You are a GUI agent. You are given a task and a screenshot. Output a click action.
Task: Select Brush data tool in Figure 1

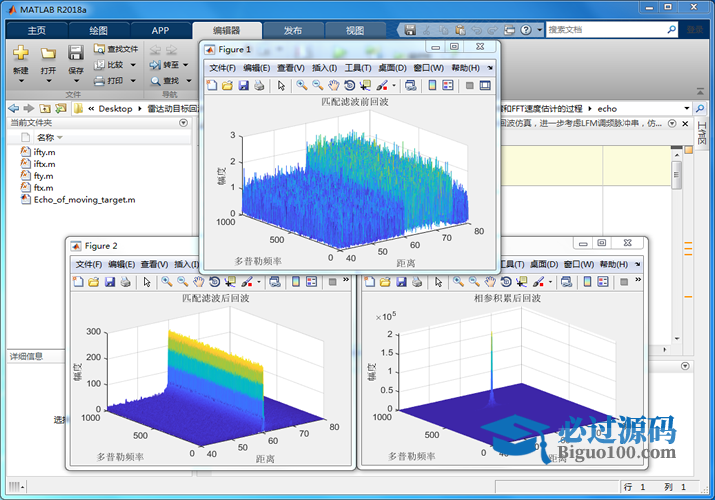pos(382,85)
